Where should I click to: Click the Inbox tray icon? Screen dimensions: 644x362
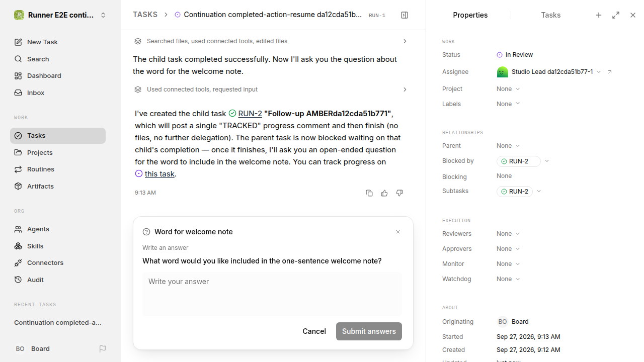coord(18,93)
